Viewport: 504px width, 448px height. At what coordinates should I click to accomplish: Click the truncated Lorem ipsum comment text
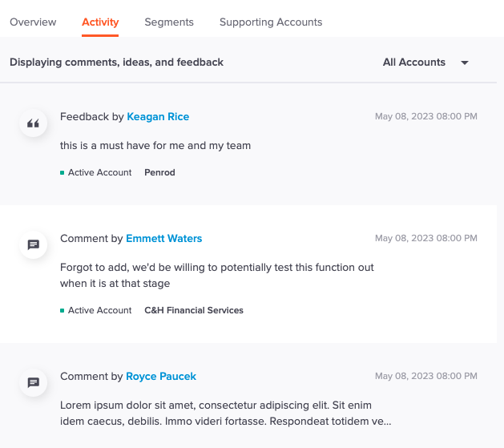coord(226,414)
